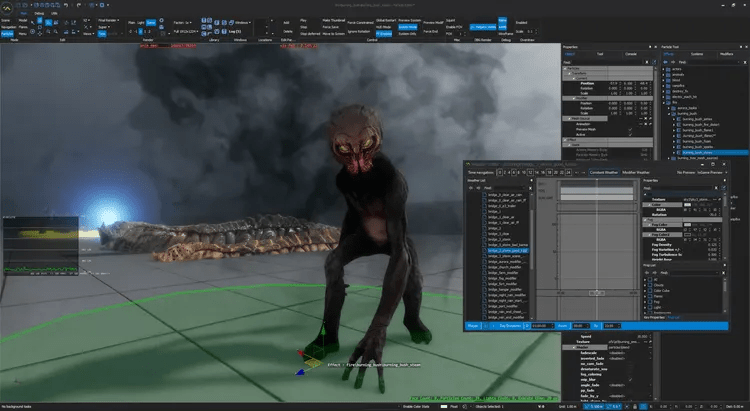The image size is (750, 411).
Task: Open the Full resolution dropdown
Action: (185, 31)
